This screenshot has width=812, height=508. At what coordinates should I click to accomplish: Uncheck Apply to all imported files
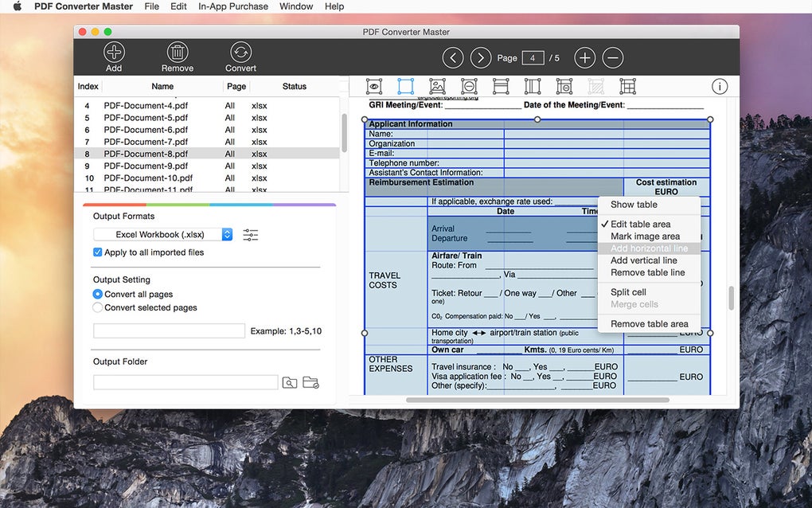coord(98,252)
